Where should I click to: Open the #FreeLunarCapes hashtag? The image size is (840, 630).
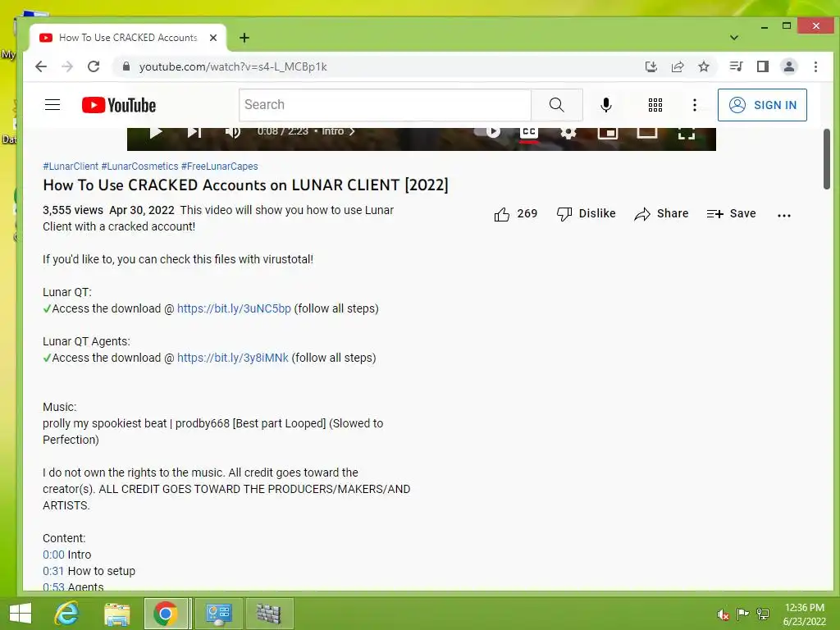[220, 166]
